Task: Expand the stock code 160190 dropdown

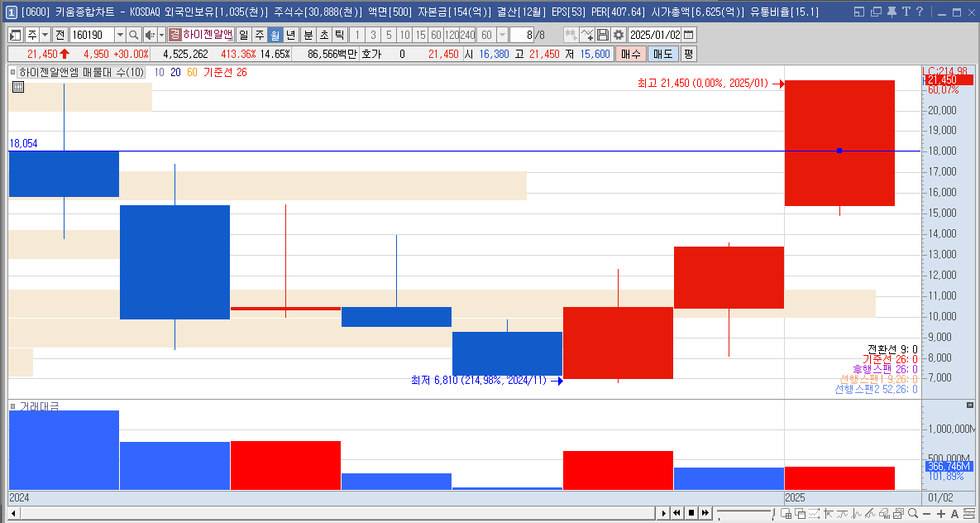Action: [120, 35]
